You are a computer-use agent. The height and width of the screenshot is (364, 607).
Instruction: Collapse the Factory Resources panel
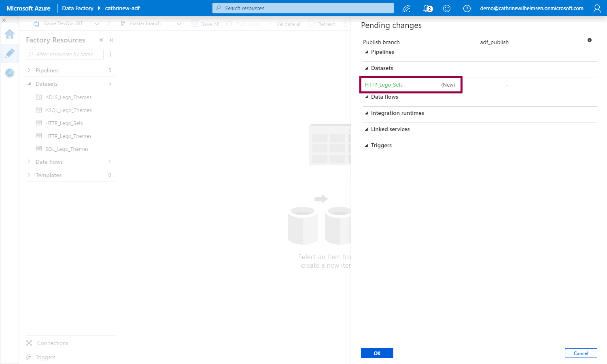tap(111, 40)
